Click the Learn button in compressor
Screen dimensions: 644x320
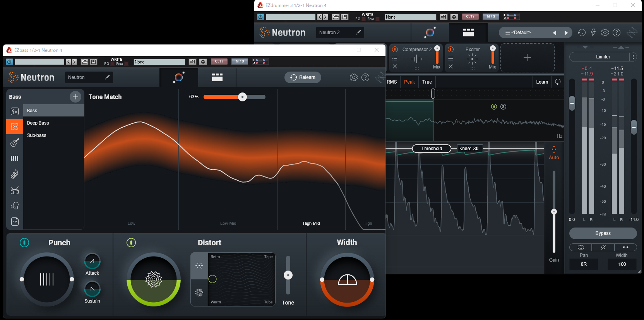pos(542,82)
